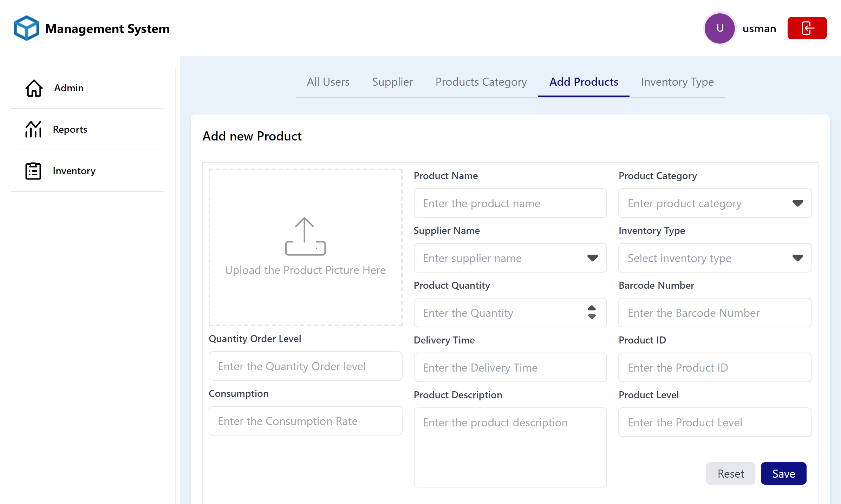
Task: Click the purple user avatar circle
Action: (719, 28)
